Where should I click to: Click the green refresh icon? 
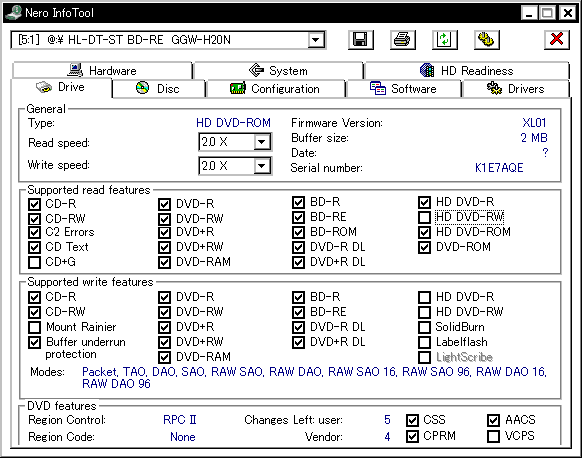pos(444,40)
